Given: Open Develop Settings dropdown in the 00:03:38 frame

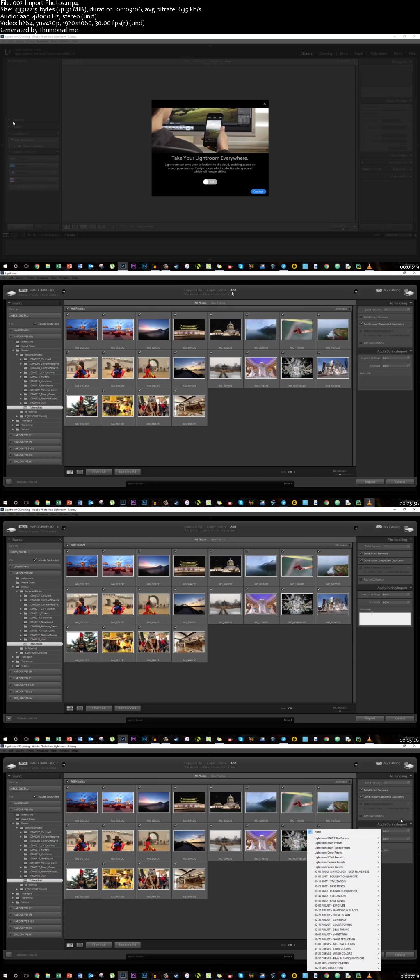Looking at the screenshot, I should (x=396, y=358).
